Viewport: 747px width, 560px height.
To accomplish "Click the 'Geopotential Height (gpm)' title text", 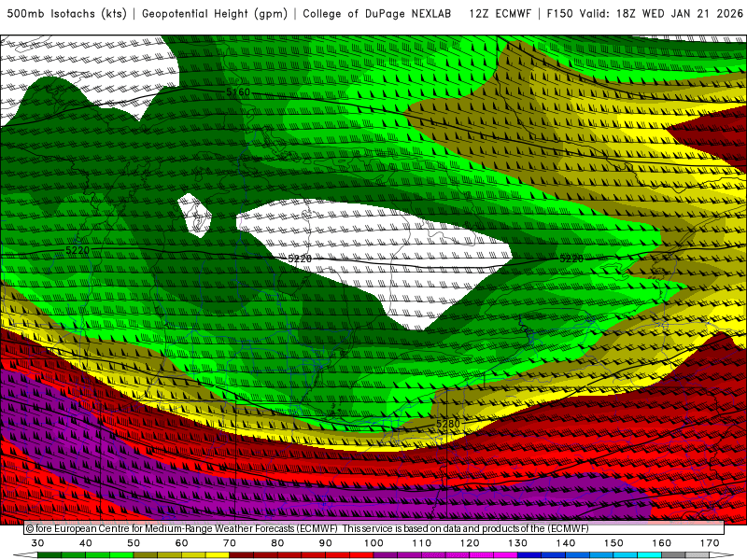I will [215, 14].
